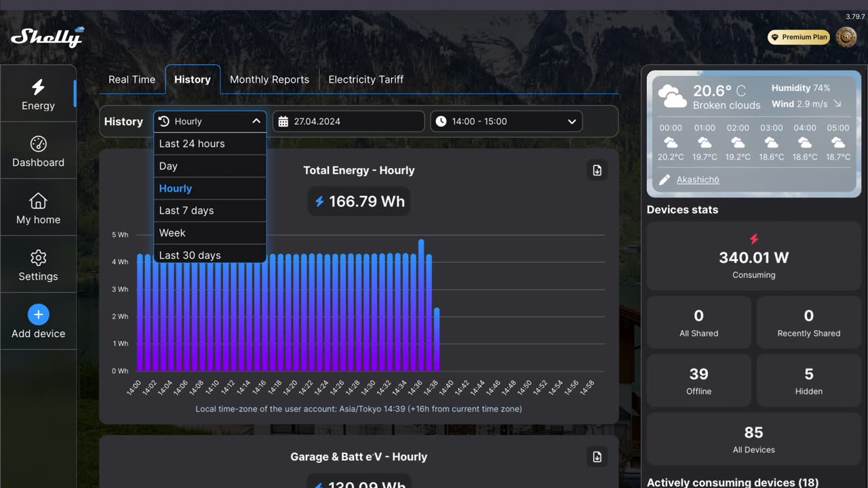This screenshot has width=868, height=488.
Task: Open the Dashboard gauge icon
Action: coord(38,144)
